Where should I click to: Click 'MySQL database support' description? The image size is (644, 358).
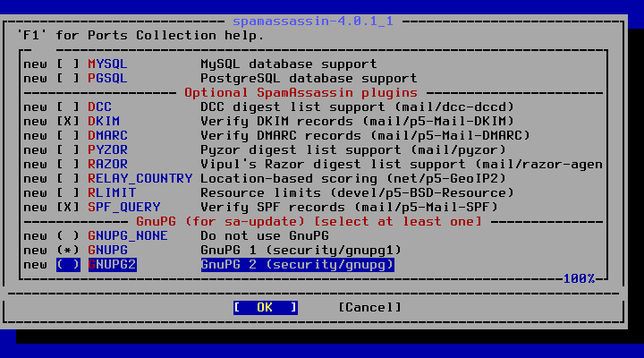pos(289,64)
